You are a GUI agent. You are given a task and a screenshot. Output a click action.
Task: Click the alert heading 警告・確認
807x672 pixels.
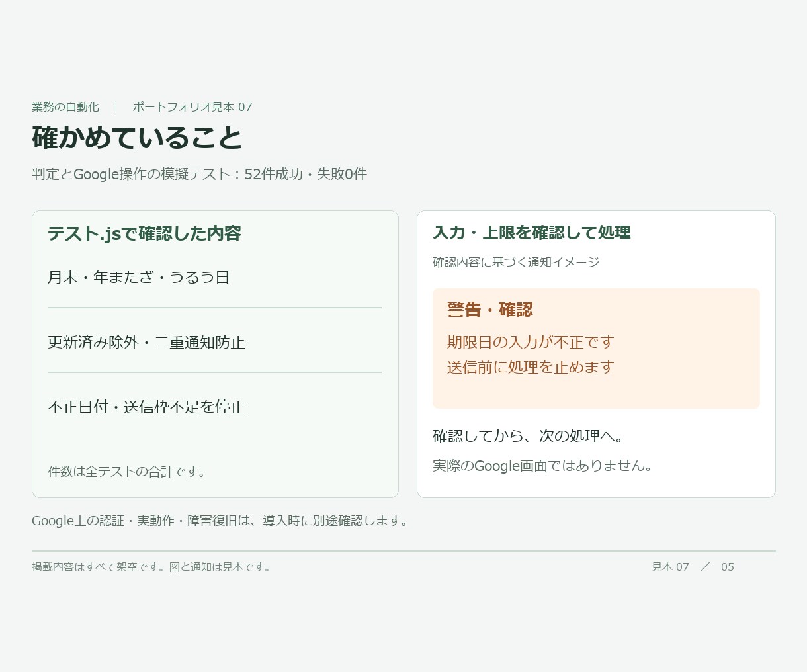point(490,310)
